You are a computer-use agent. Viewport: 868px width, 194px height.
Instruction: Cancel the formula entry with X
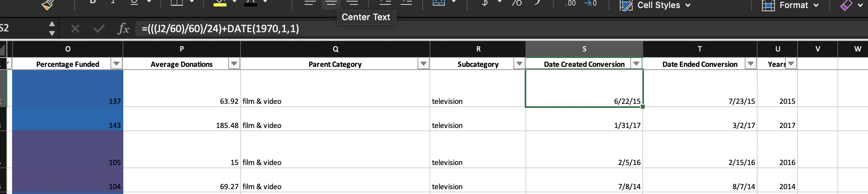point(75,29)
